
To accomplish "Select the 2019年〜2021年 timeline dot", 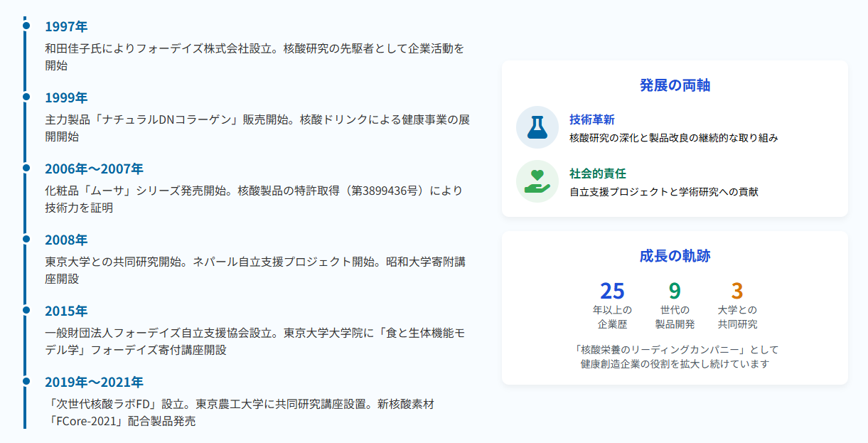I will (26, 381).
